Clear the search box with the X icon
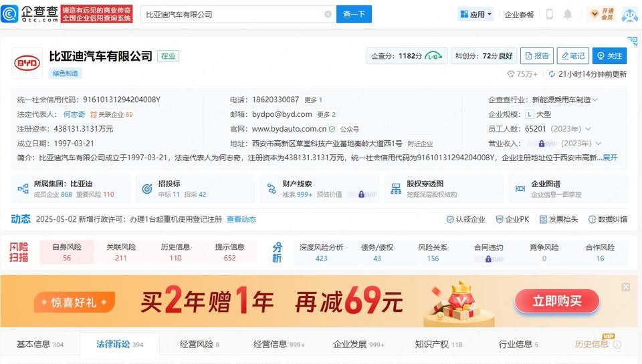 (328, 14)
